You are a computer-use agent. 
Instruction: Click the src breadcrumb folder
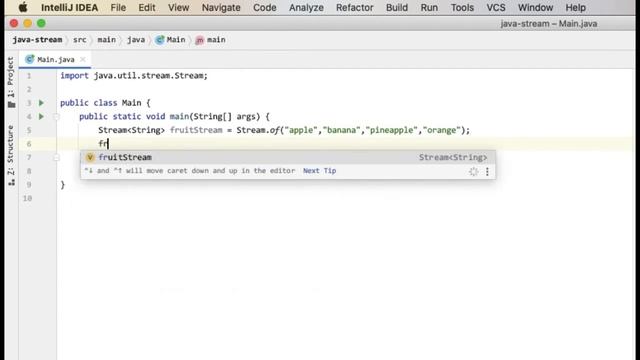80,40
